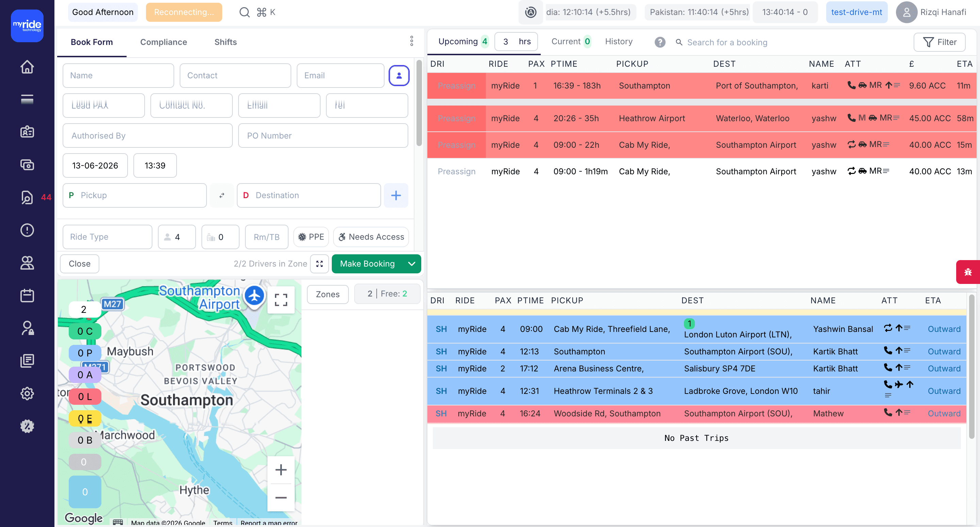The height and width of the screenshot is (527, 980).
Task: Click the Close button on the form
Action: (80, 264)
